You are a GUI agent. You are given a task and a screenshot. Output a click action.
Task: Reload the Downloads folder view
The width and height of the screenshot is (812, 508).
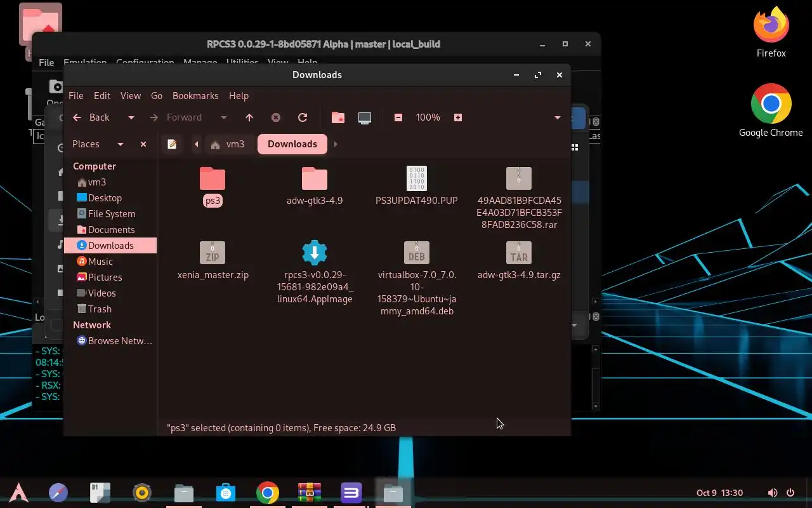click(303, 117)
